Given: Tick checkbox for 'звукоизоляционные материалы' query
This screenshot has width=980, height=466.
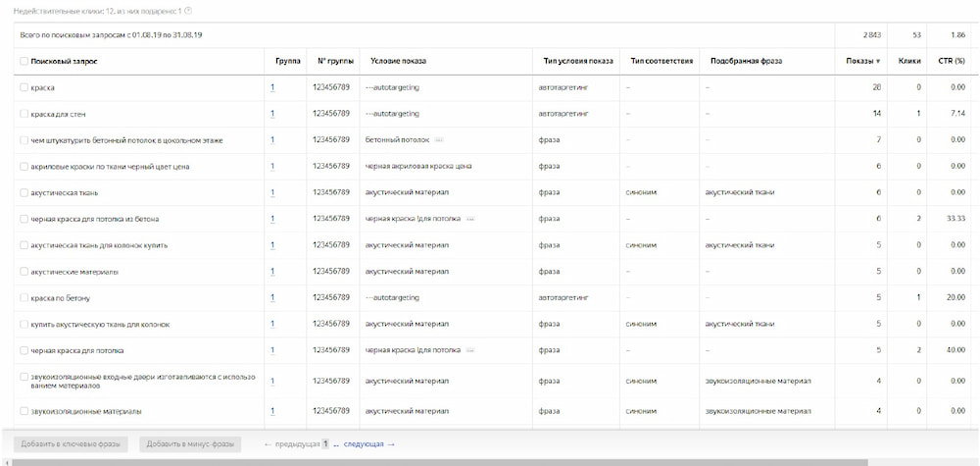Looking at the screenshot, I should pos(24,411).
